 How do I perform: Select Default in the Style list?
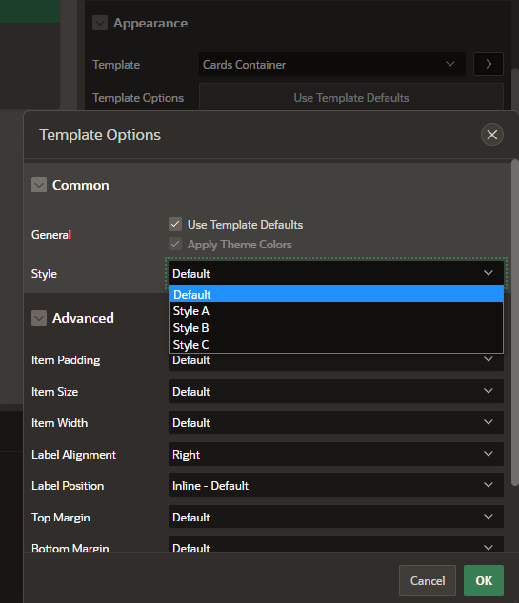tap(336, 295)
